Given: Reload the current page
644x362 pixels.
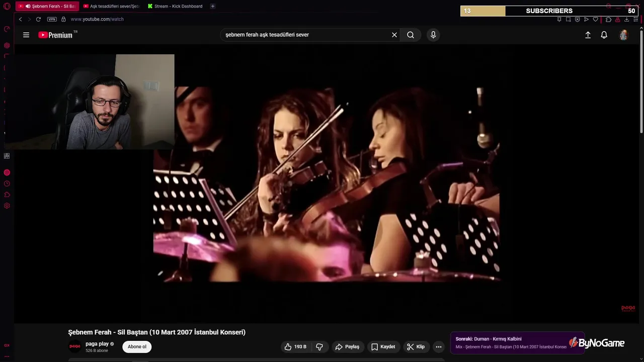Looking at the screenshot, I should (38, 19).
